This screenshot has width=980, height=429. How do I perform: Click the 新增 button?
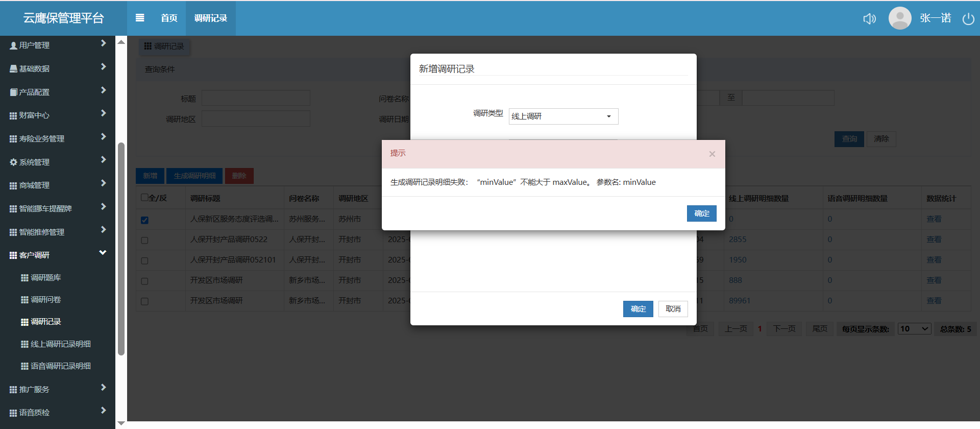150,176
